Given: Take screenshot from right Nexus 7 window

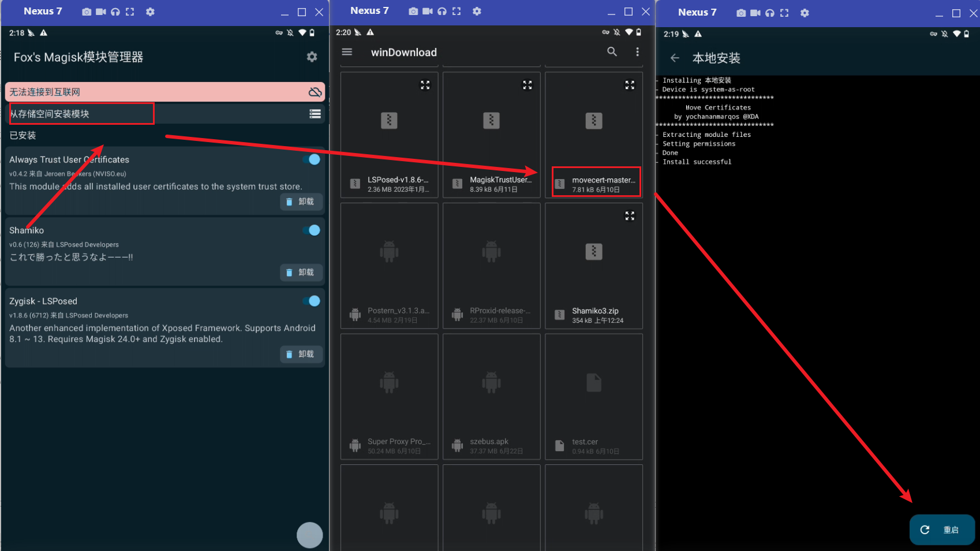Looking at the screenshot, I should (741, 13).
